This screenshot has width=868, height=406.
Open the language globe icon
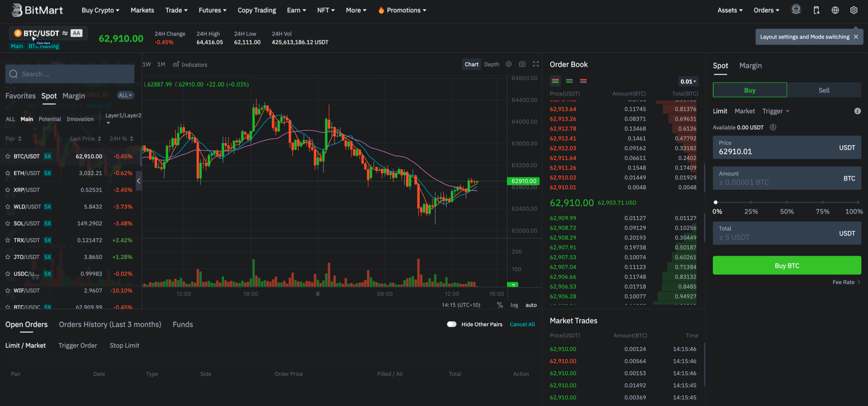[835, 10]
